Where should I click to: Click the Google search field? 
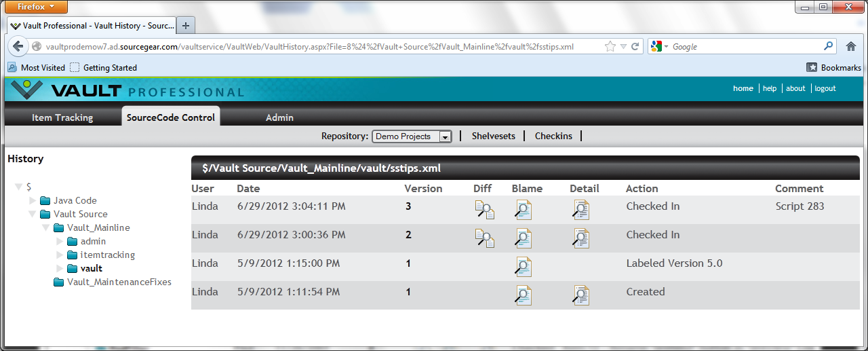pos(745,47)
